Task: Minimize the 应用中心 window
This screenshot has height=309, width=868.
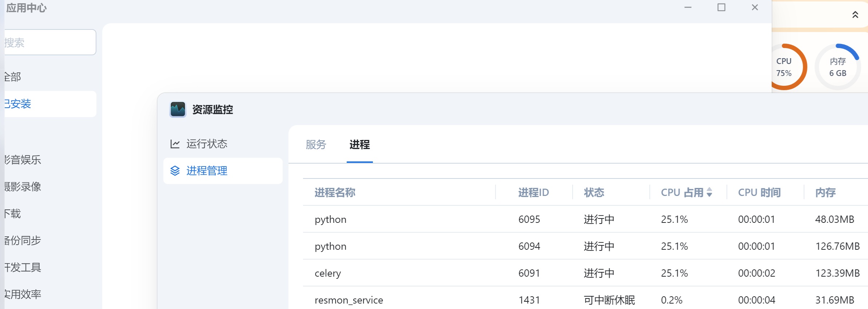Action: pos(688,7)
